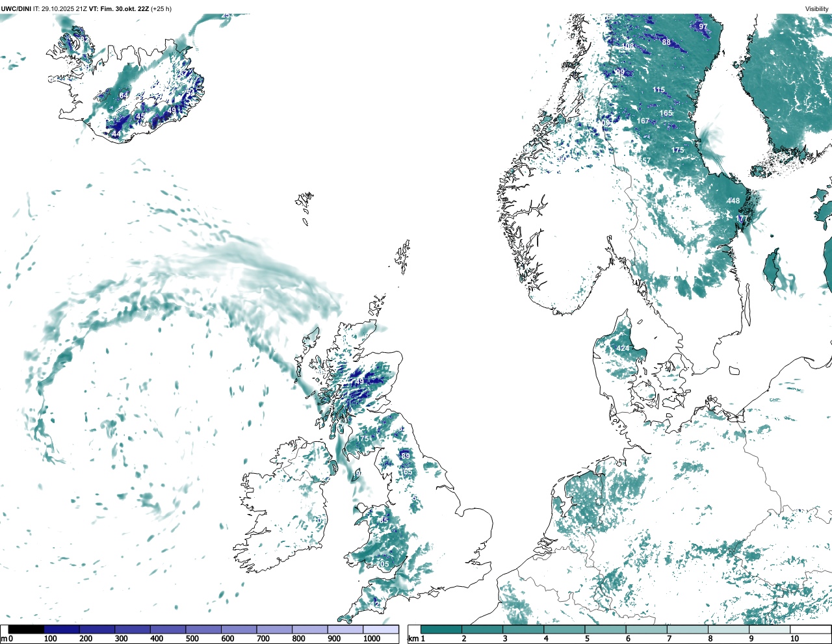Click the 'UWC/DINI' model name text

tap(16, 8)
